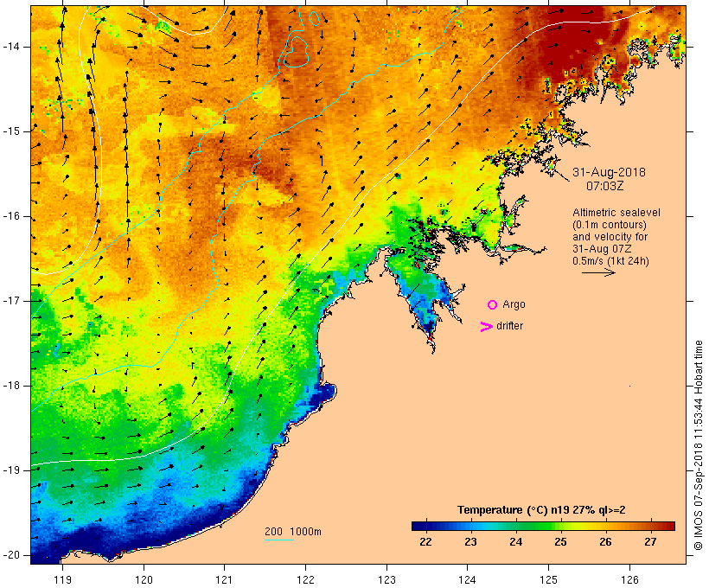This screenshot has width=709, height=588.
Task: Click the '124' longitude axis label
Action: [x=468, y=579]
